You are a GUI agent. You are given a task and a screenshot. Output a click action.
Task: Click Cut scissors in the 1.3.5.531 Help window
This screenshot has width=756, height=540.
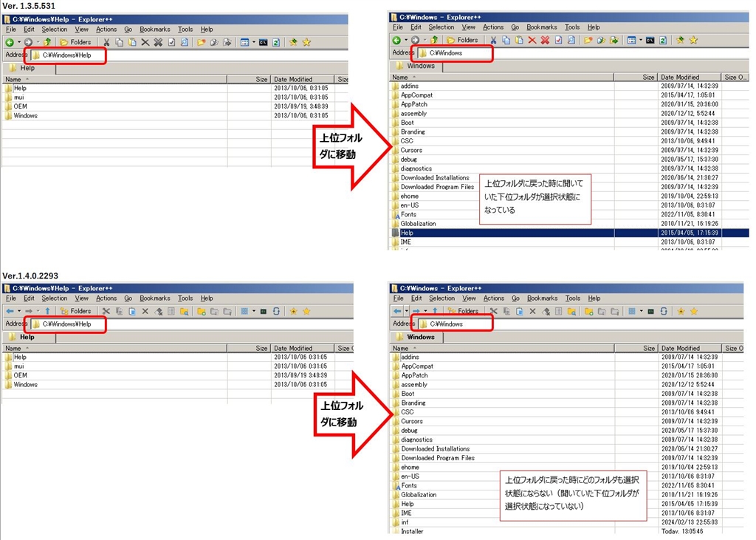click(106, 42)
